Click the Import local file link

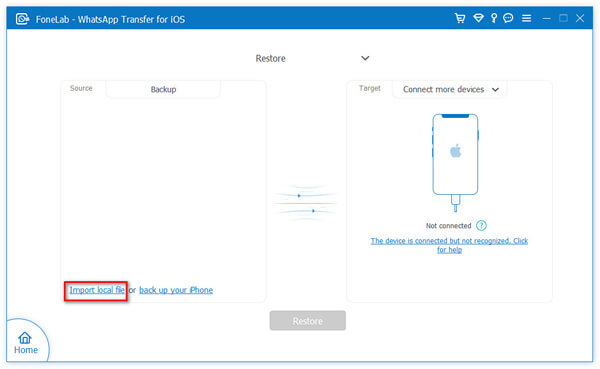[97, 290]
